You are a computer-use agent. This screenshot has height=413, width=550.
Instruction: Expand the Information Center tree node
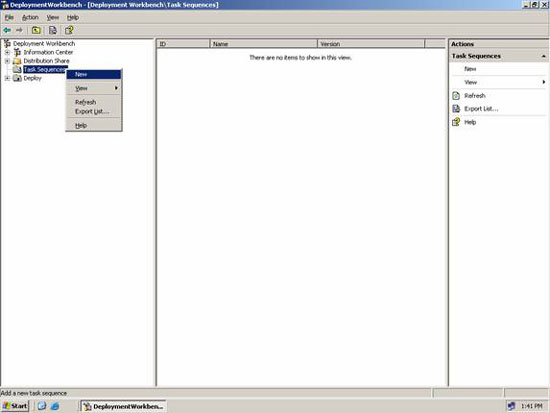pos(7,52)
